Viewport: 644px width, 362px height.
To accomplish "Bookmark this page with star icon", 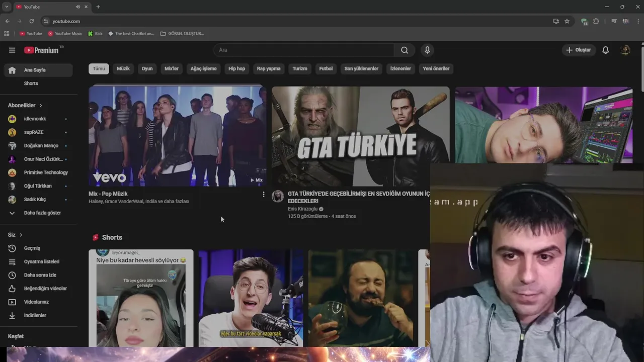I will pyautogui.click(x=567, y=21).
